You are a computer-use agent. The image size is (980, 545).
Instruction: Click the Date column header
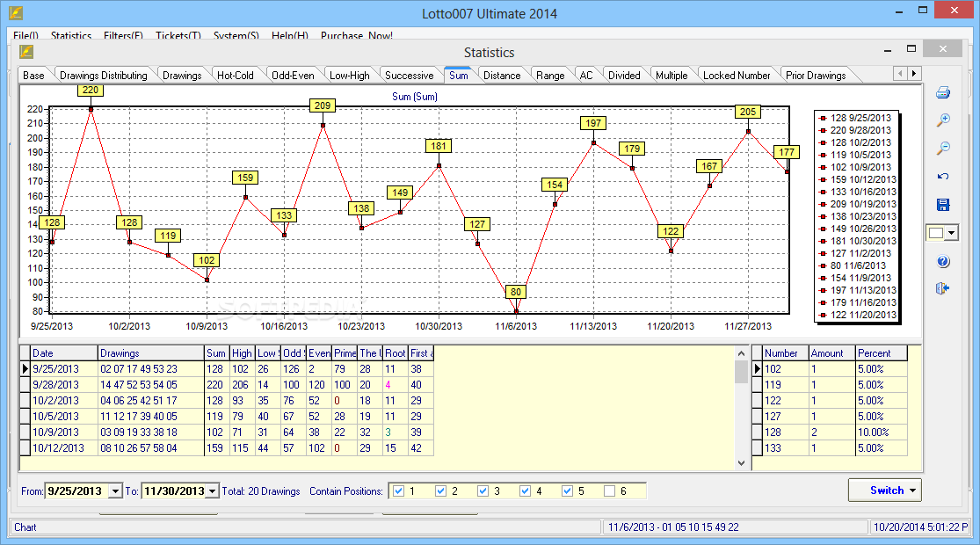click(x=64, y=353)
